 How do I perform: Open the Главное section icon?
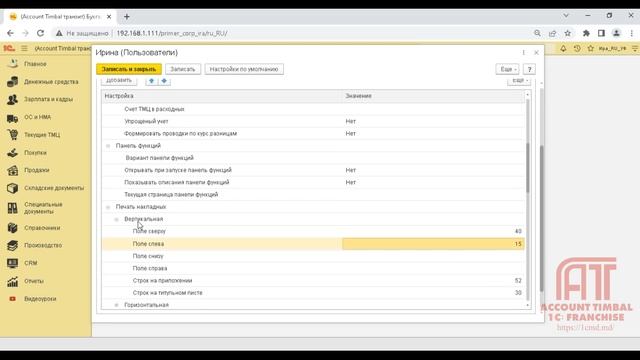[13, 64]
